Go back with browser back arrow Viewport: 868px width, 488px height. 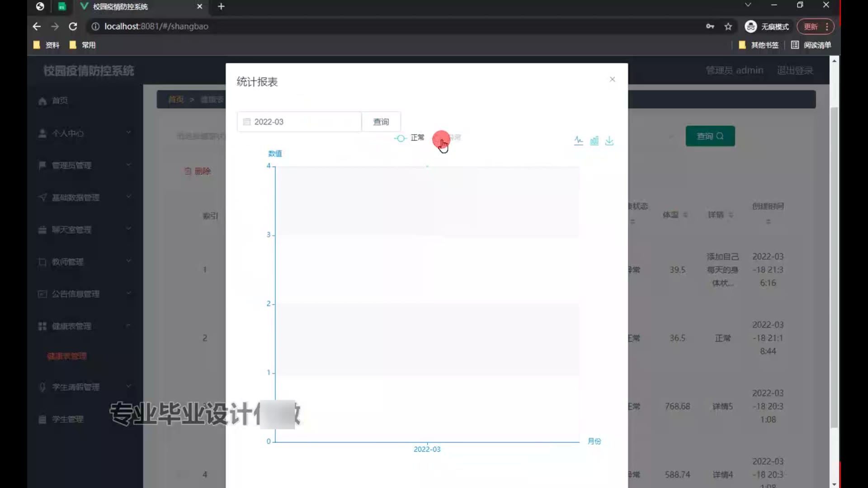(x=37, y=27)
